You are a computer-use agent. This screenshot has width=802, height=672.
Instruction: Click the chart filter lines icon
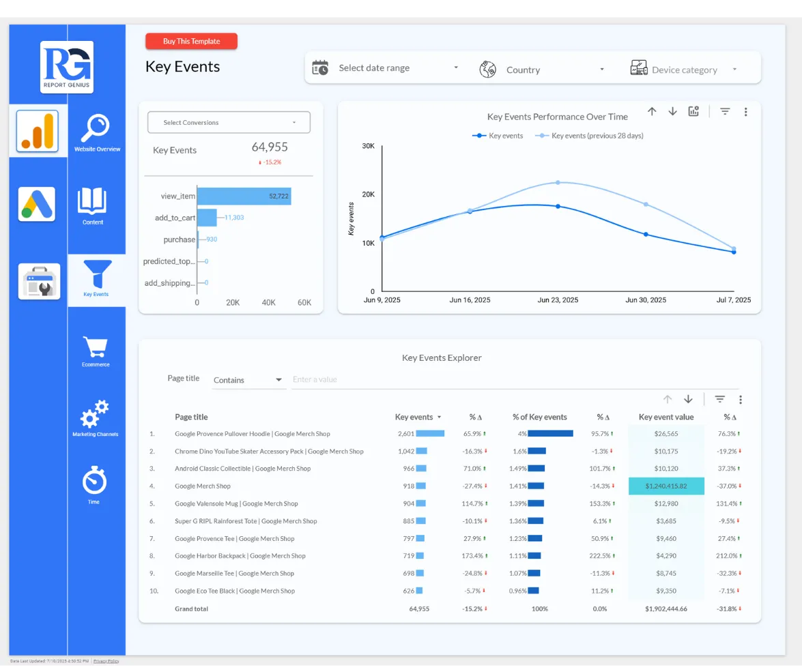725,111
